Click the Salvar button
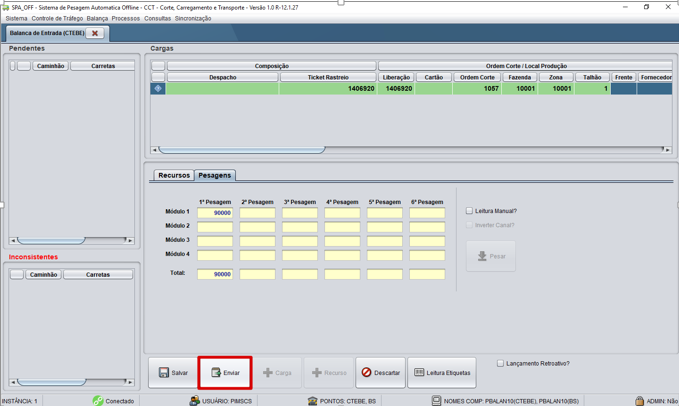679x406 pixels. coord(173,373)
